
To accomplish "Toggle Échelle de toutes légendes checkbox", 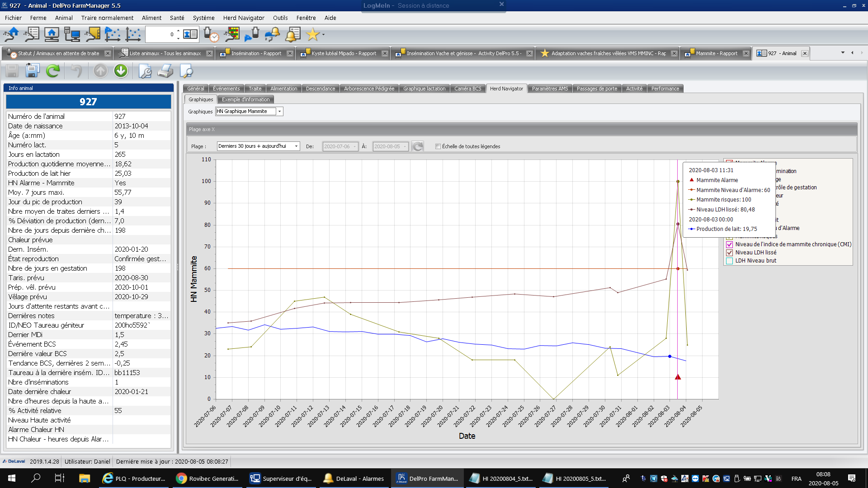I will tap(438, 146).
